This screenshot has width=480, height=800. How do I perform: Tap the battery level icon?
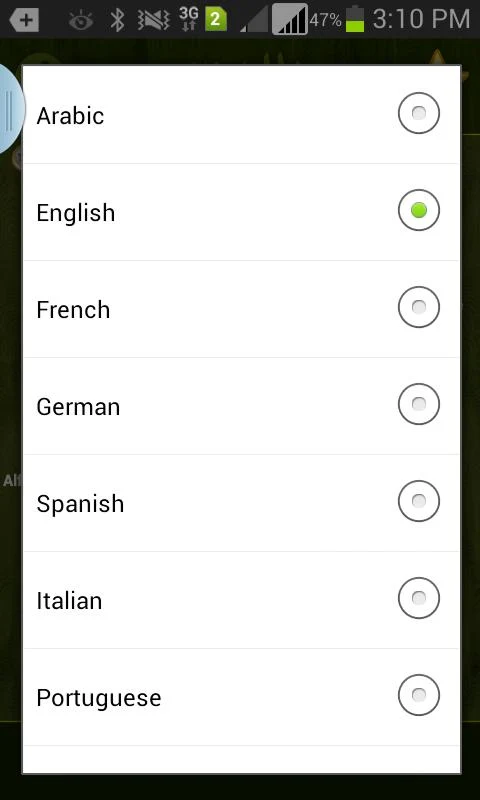click(355, 19)
